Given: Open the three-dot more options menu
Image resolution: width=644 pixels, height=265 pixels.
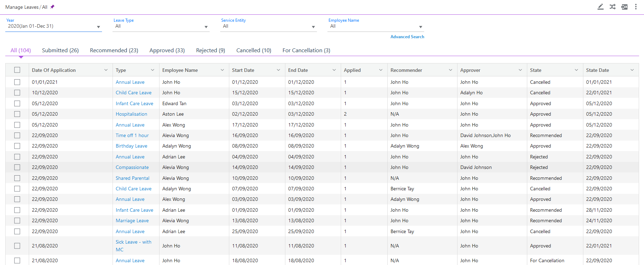Looking at the screenshot, I should [x=636, y=7].
